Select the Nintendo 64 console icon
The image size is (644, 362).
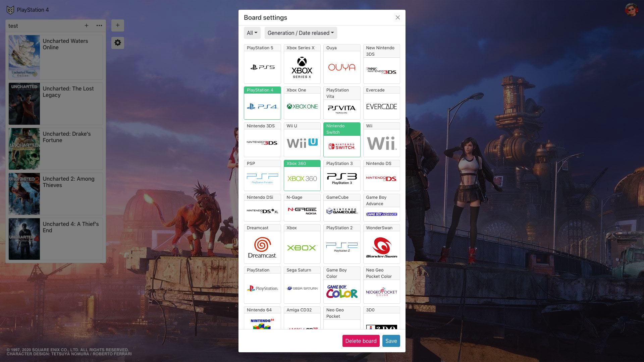coord(262,323)
